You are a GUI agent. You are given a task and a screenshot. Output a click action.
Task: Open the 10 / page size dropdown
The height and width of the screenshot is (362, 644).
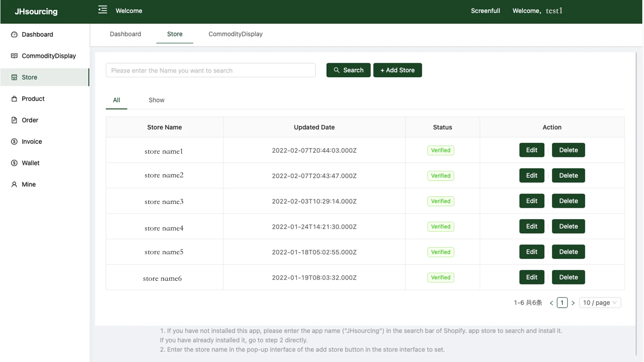coord(600,302)
